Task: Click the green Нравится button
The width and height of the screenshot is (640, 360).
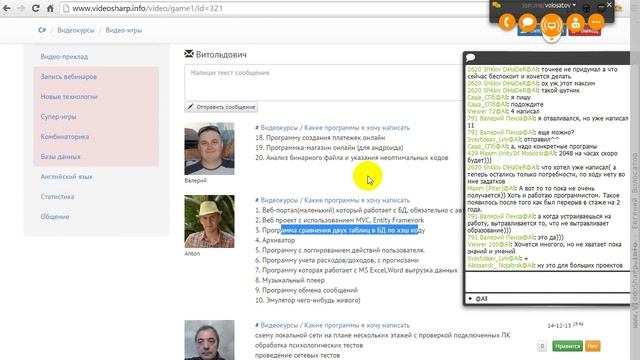Action: point(567,346)
